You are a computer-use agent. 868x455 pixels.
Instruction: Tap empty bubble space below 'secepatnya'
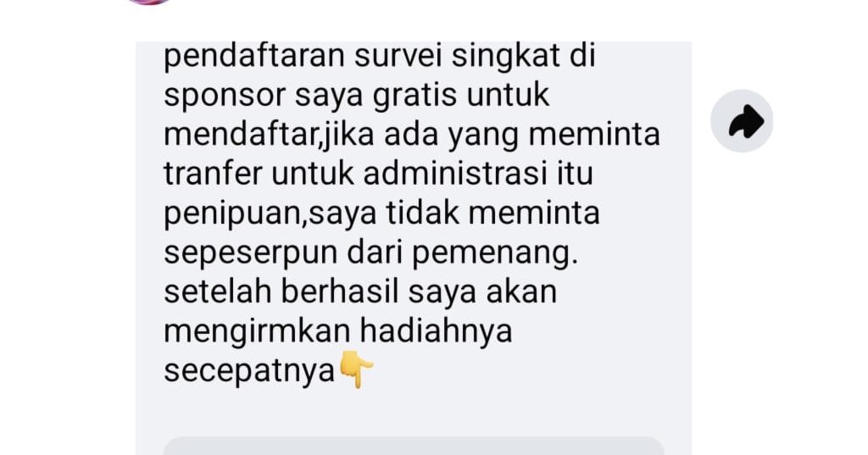pyautogui.click(x=414, y=413)
